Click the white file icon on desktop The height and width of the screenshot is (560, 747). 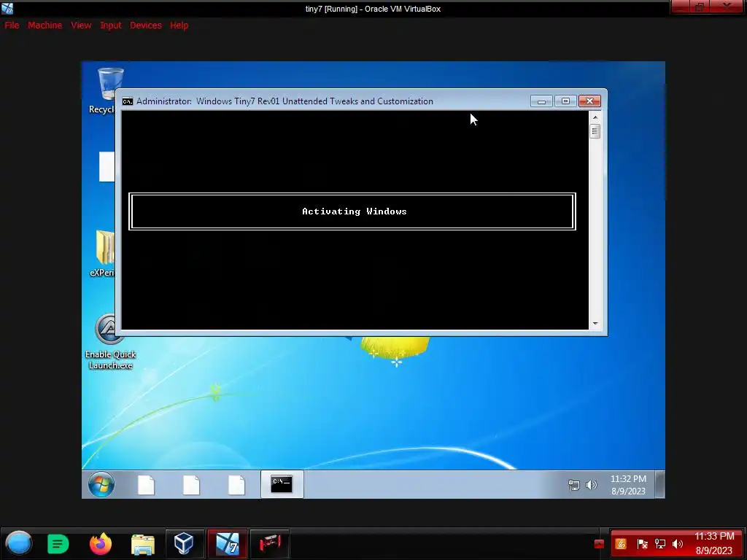pyautogui.click(x=107, y=167)
